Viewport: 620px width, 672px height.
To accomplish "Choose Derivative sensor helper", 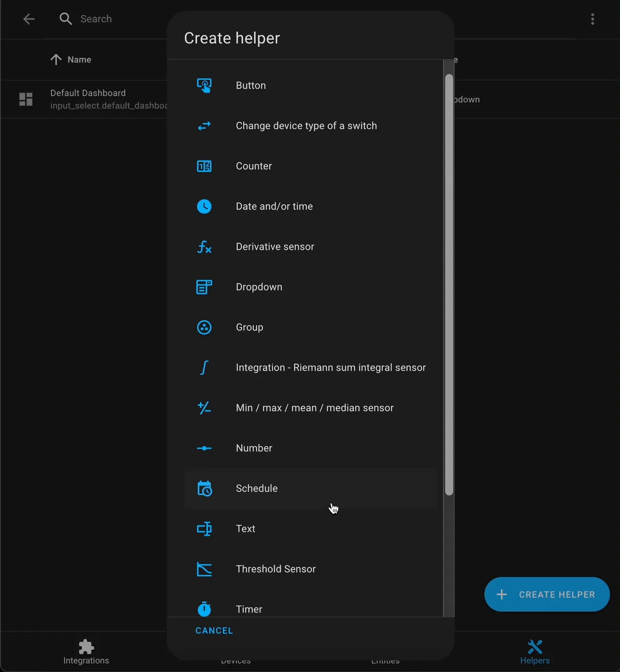I will click(x=311, y=247).
